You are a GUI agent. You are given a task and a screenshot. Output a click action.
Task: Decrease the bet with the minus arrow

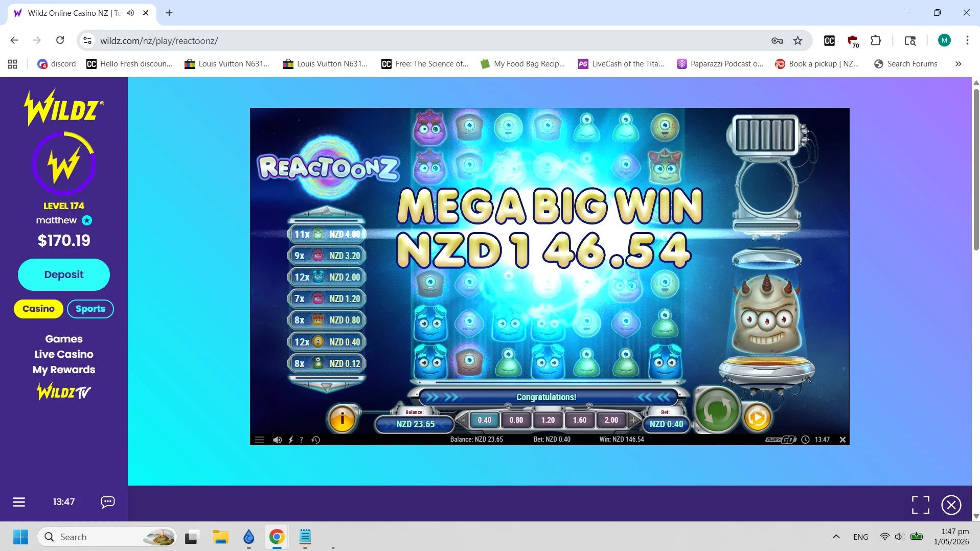(x=462, y=420)
